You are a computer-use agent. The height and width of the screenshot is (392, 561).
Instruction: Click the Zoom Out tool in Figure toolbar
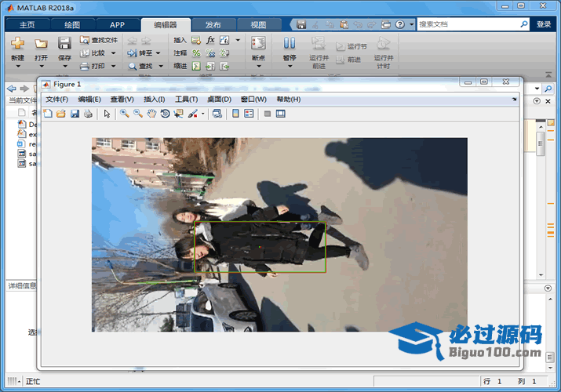click(x=137, y=114)
